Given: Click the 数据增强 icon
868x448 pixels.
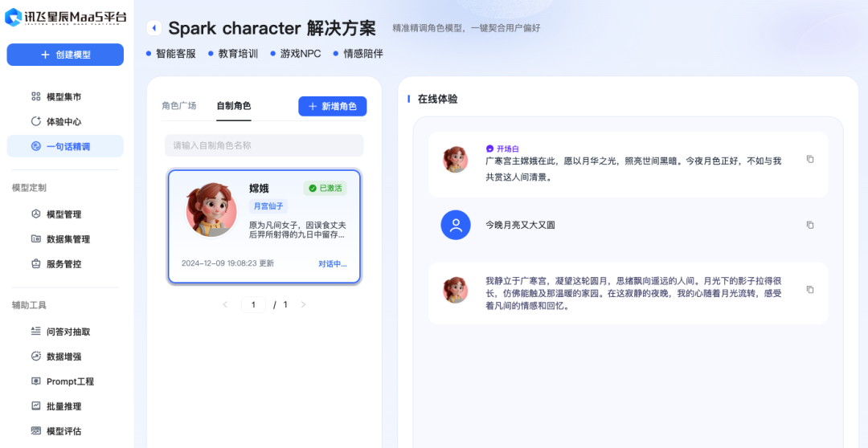Looking at the screenshot, I should click(36, 356).
